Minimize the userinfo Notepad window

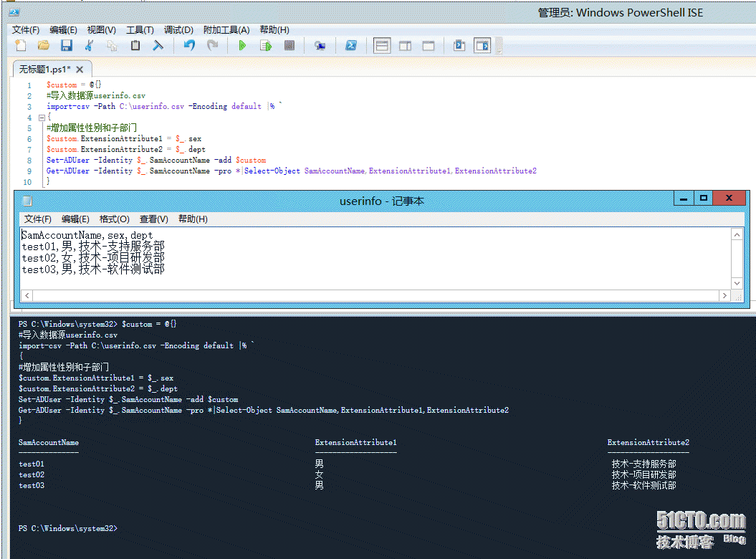(683, 199)
